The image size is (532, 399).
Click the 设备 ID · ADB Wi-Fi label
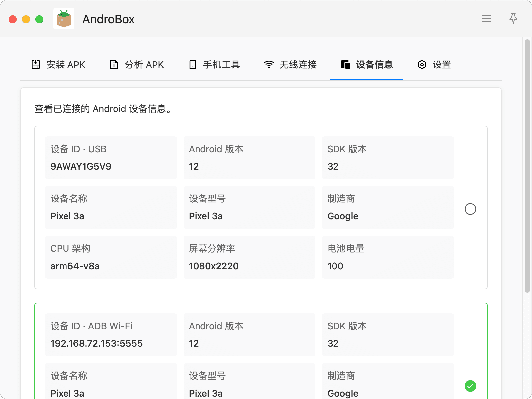pyautogui.click(x=91, y=326)
